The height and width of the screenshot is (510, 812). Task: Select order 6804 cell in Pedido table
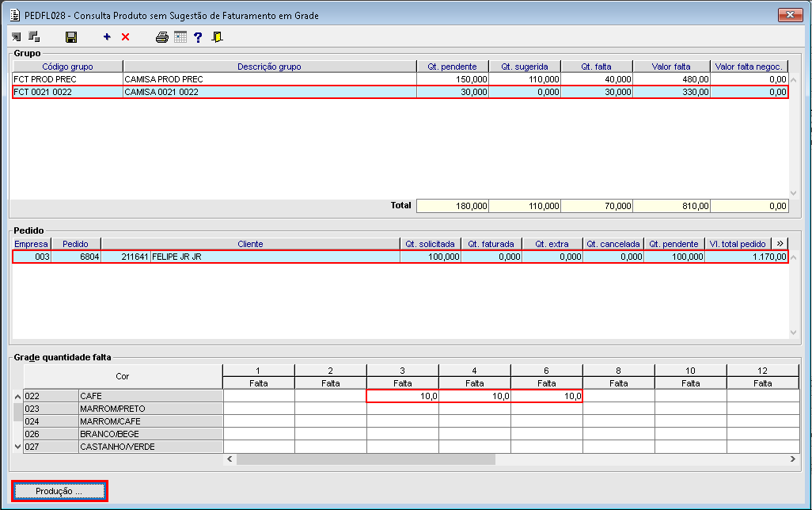(76, 257)
